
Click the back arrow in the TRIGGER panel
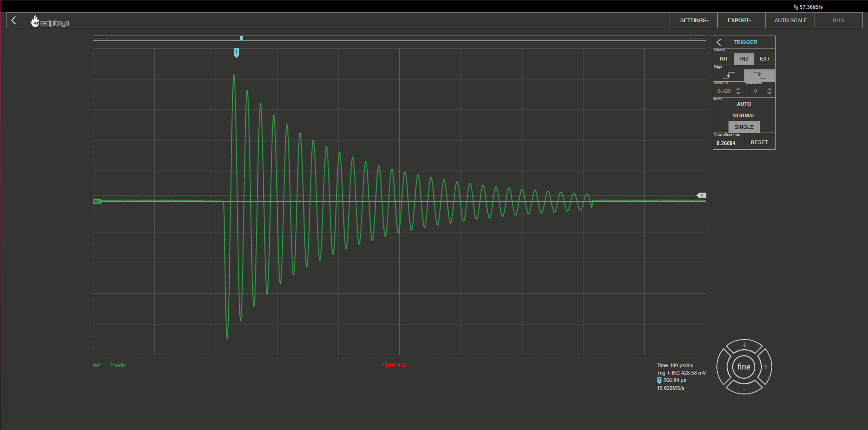tap(719, 42)
